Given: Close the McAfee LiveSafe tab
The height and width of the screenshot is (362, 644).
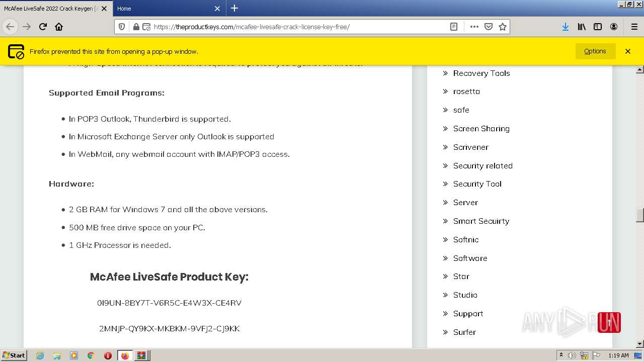Looking at the screenshot, I should point(104,9).
